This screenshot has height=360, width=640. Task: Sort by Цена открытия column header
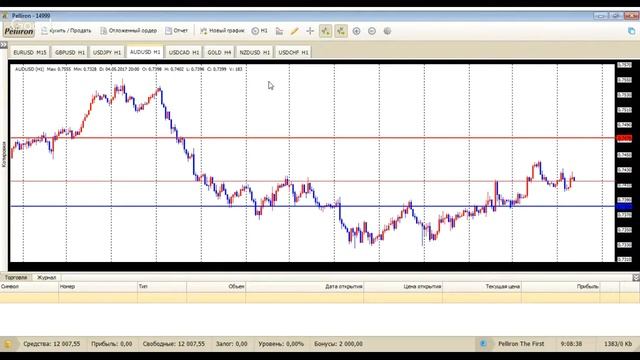coord(403,287)
